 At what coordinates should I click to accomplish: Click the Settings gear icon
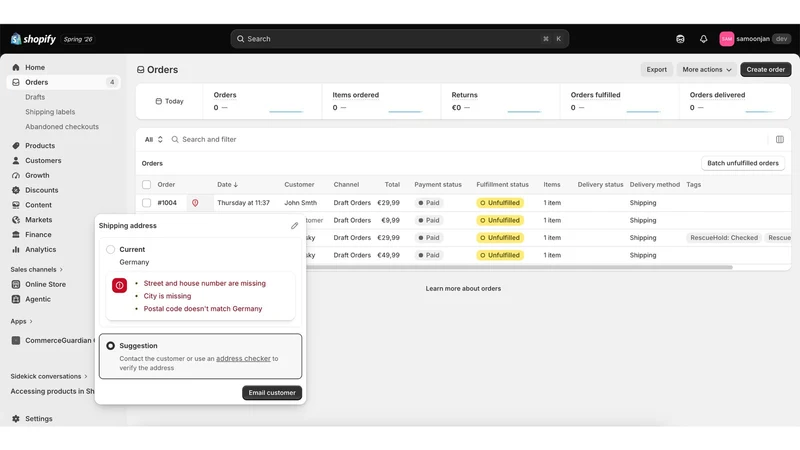[x=16, y=418]
